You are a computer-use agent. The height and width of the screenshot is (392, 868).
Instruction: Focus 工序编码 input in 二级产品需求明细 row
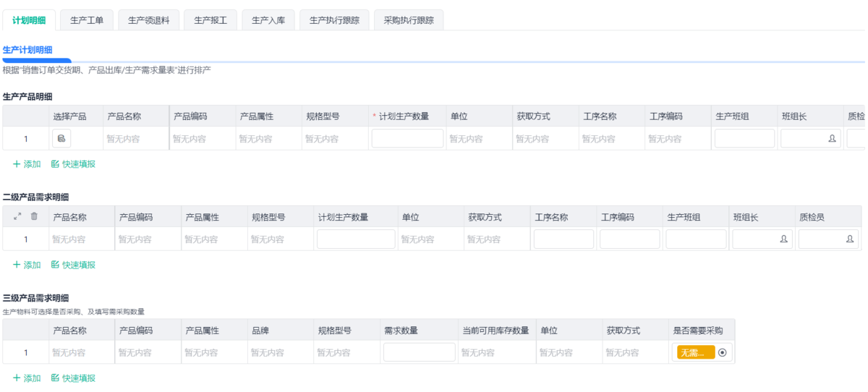pyautogui.click(x=630, y=239)
